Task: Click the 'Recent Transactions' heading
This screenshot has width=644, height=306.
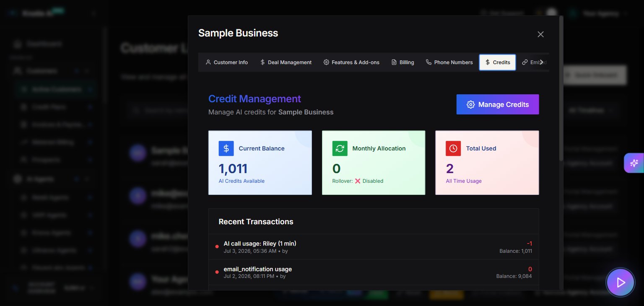Action: point(256,222)
